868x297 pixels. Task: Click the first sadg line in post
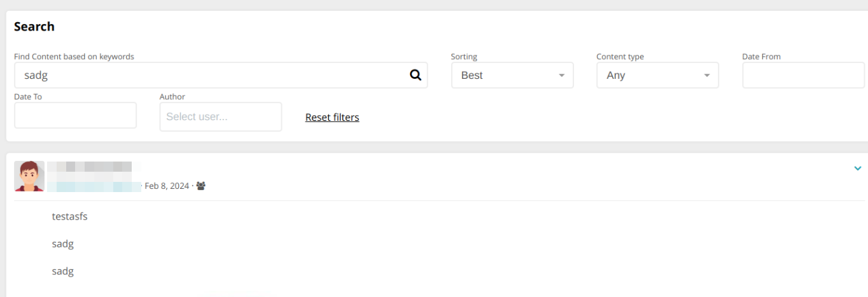point(63,244)
